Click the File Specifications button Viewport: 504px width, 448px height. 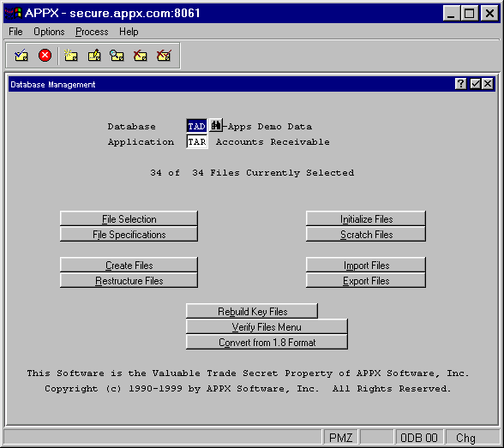click(x=129, y=234)
